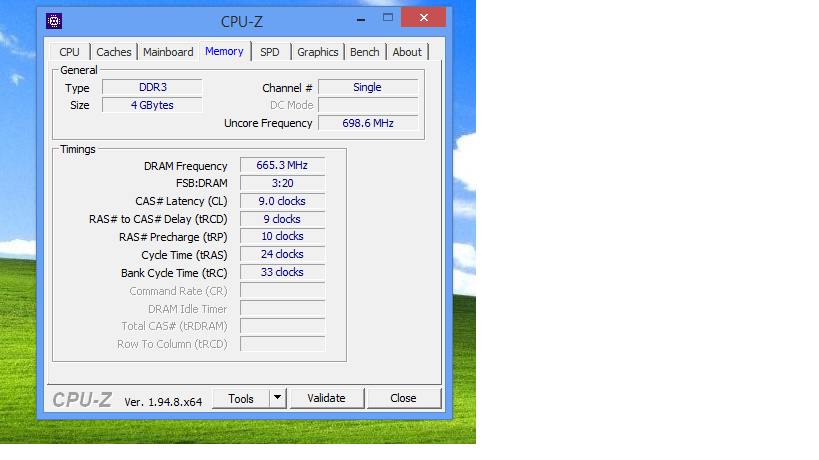Click the empty DC Mode field

[368, 105]
